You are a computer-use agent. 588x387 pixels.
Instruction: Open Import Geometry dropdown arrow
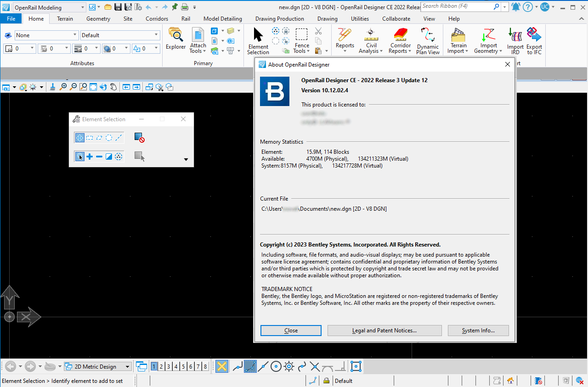coord(500,51)
